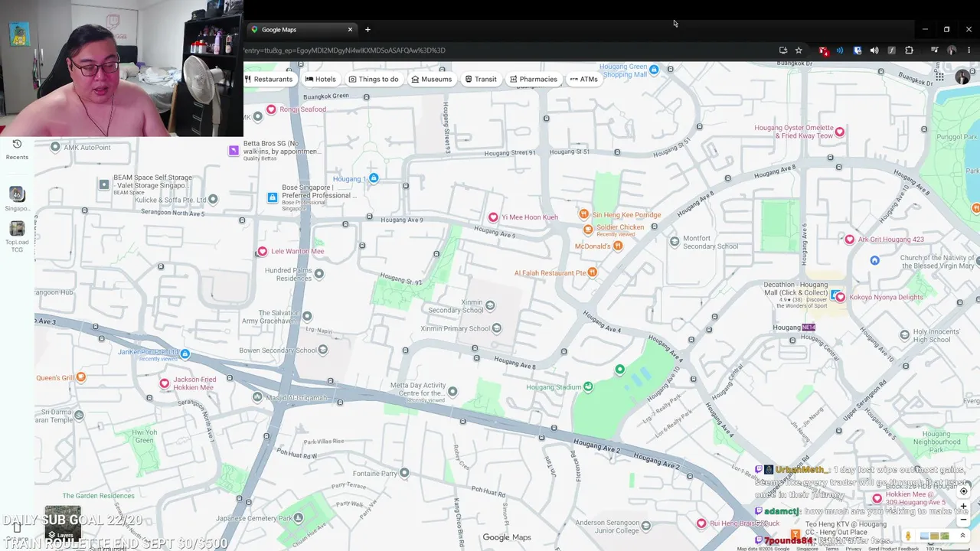The height and width of the screenshot is (551, 980).
Task: Select the Masjid Al-Istiqamah marker
Action: pos(257,397)
